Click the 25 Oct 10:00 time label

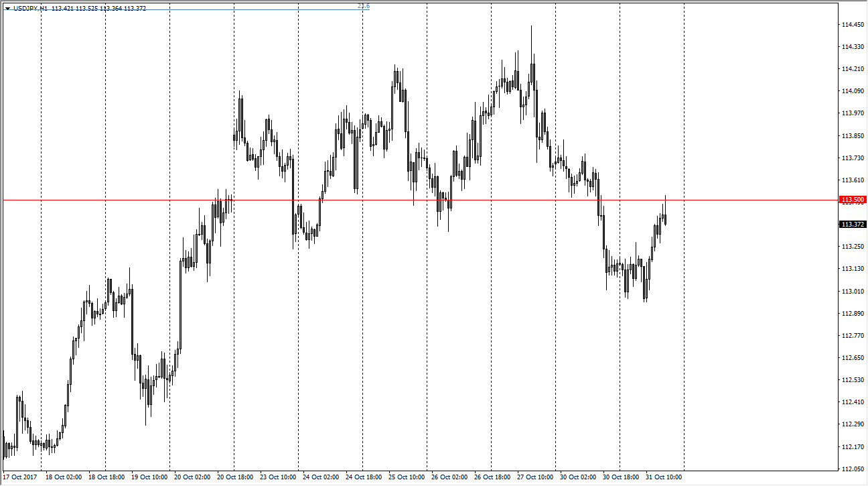pos(408,477)
